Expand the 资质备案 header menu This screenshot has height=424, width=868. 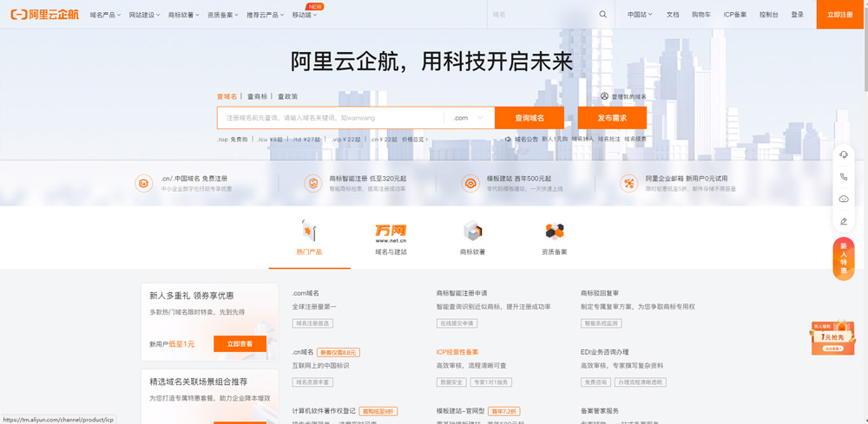point(223,15)
